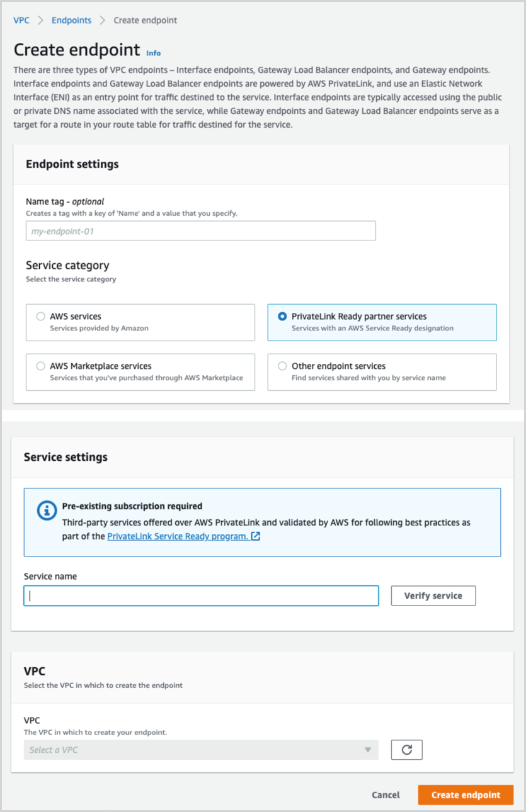Choose the AWS Marketplace services option
This screenshot has height=812, width=526.
140,372
